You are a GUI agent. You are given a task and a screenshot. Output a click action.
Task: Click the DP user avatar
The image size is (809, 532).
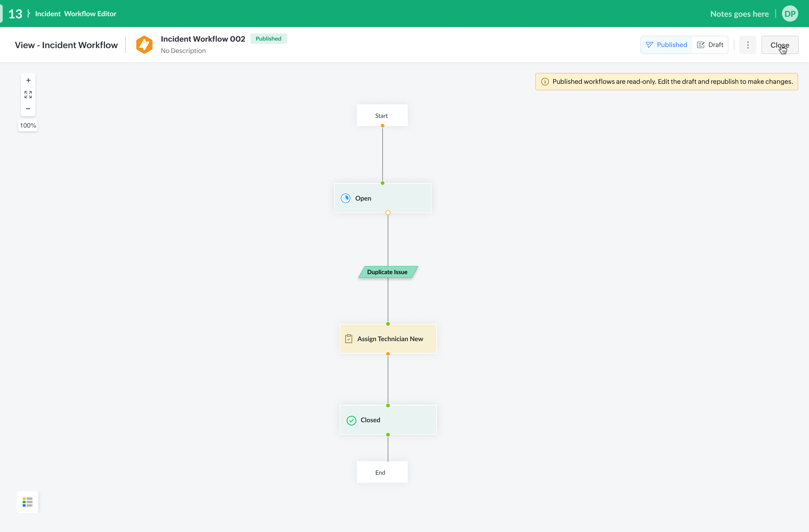(790, 14)
